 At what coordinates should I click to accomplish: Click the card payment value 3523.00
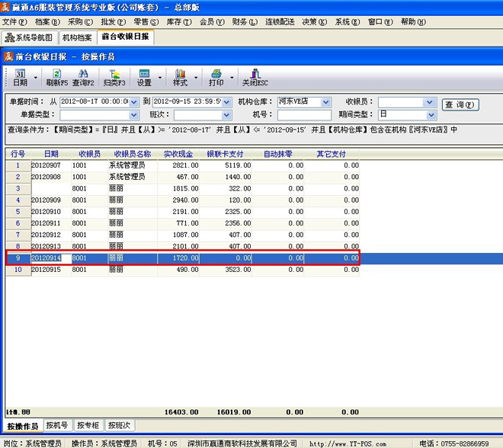pyautogui.click(x=238, y=270)
